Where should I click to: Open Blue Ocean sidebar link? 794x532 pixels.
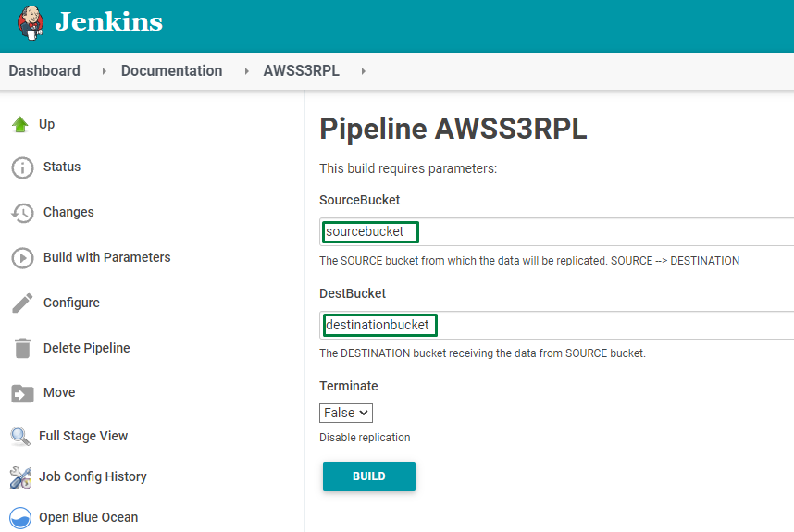pyautogui.click(x=88, y=517)
